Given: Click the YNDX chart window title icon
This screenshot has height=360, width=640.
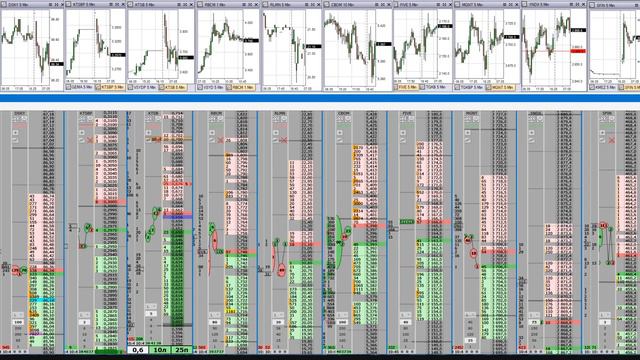Looking at the screenshot, I should click(524, 4).
